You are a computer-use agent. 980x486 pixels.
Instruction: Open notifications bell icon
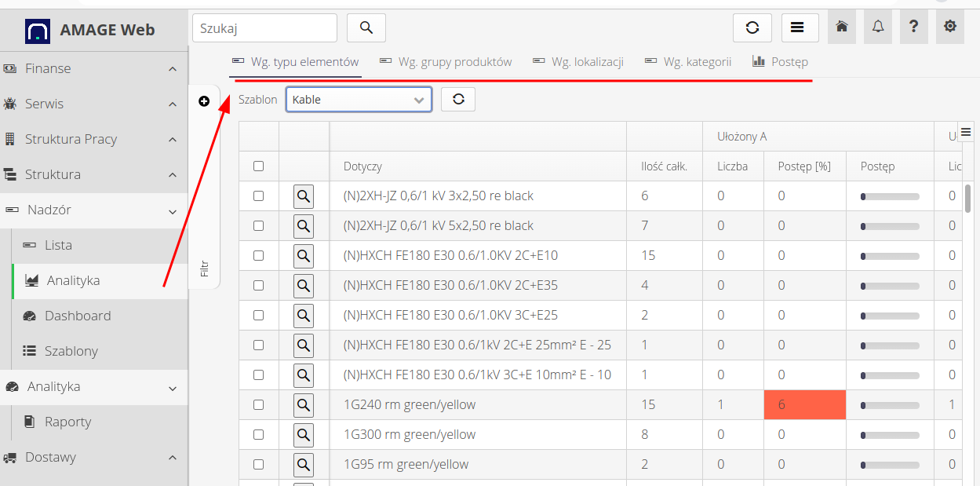[x=878, y=27]
